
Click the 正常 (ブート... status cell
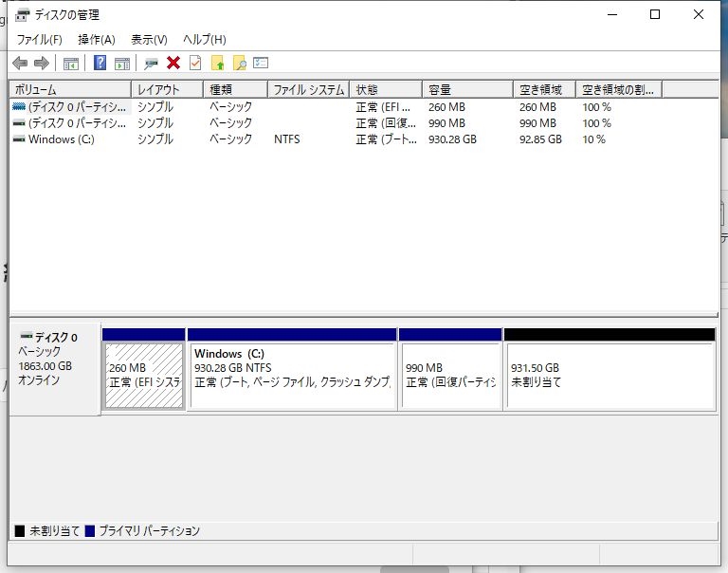(x=386, y=139)
